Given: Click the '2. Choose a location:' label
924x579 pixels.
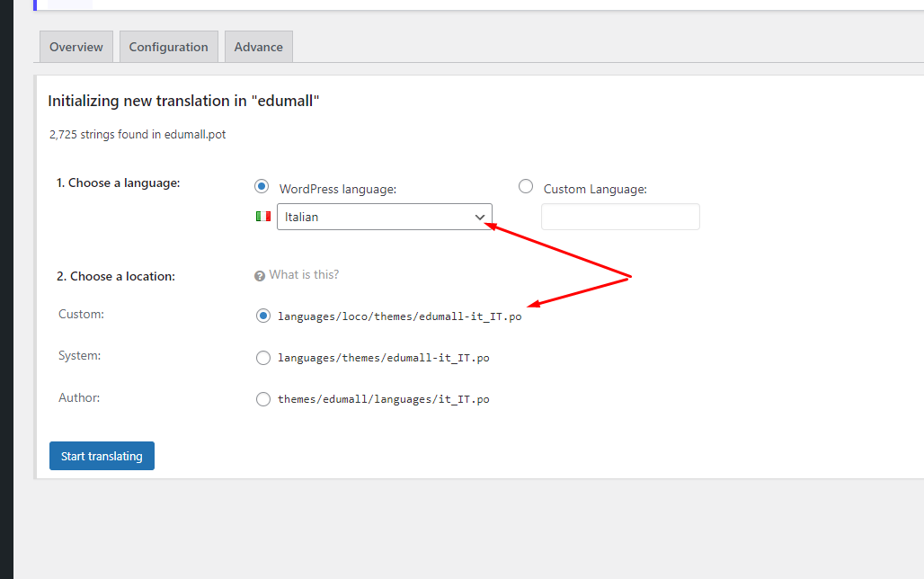Looking at the screenshot, I should coord(116,277).
